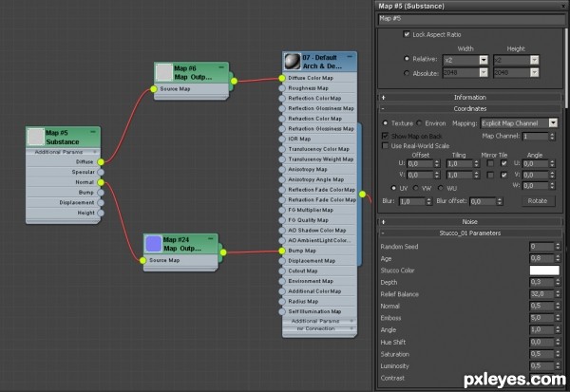
Task: Toggle Show Map on Back checkbox
Action: pyautogui.click(x=385, y=136)
